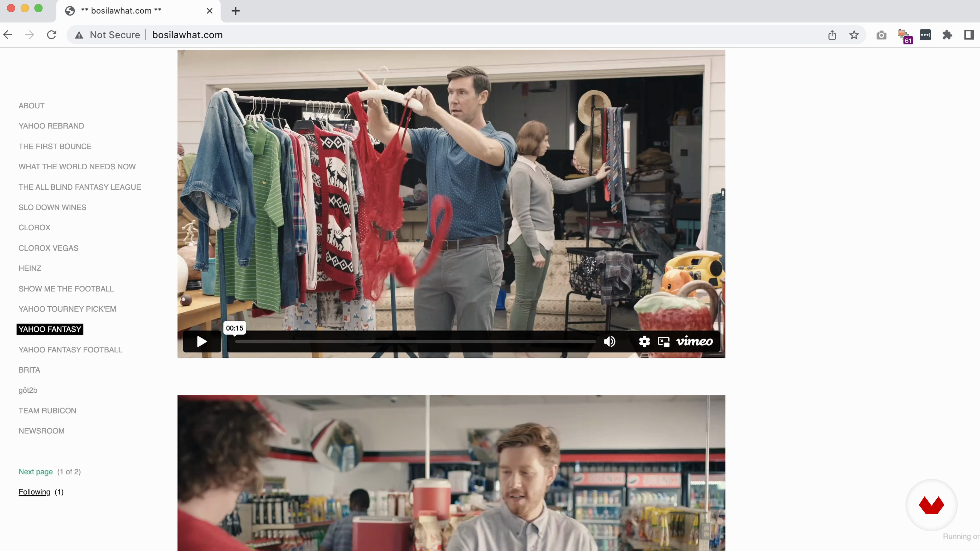Click the Vimeo logo in the player
This screenshot has width=980, height=551.
[x=694, y=342]
